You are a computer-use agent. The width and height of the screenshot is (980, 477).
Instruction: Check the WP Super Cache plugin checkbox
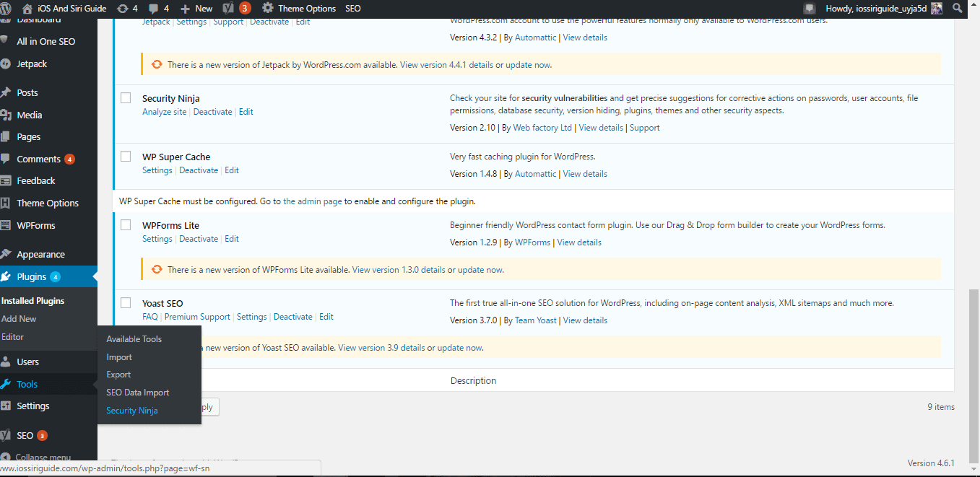point(125,156)
